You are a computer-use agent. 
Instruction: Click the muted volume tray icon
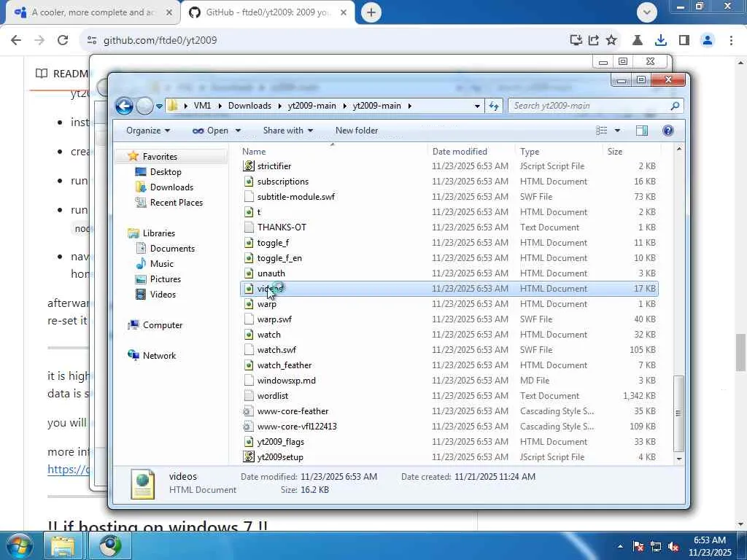(673, 547)
